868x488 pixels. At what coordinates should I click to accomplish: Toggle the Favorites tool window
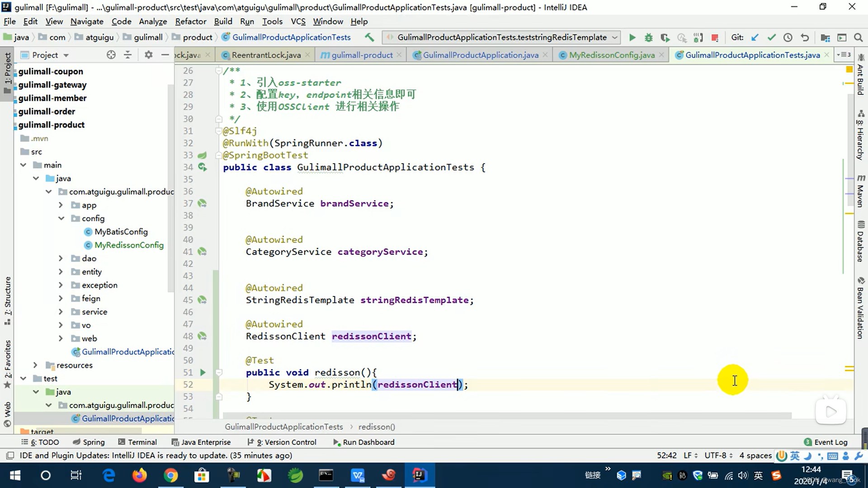click(x=7, y=364)
